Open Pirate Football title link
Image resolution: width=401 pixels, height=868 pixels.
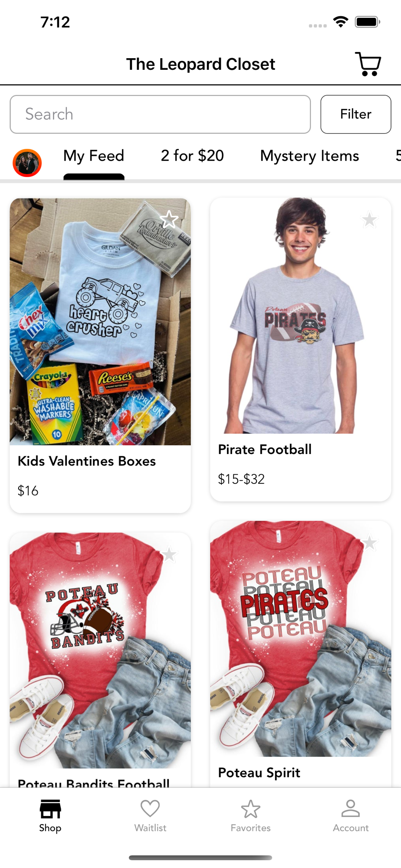pyautogui.click(x=265, y=450)
